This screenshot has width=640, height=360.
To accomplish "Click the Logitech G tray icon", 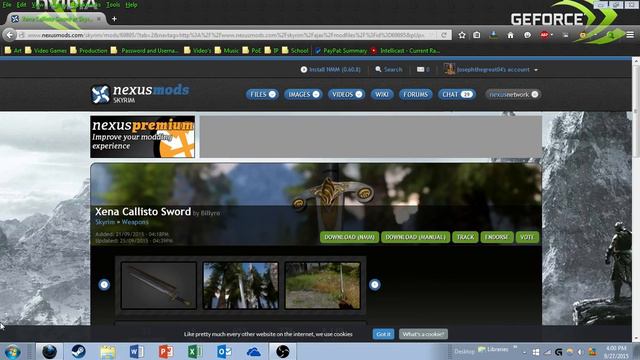I will click(558, 352).
